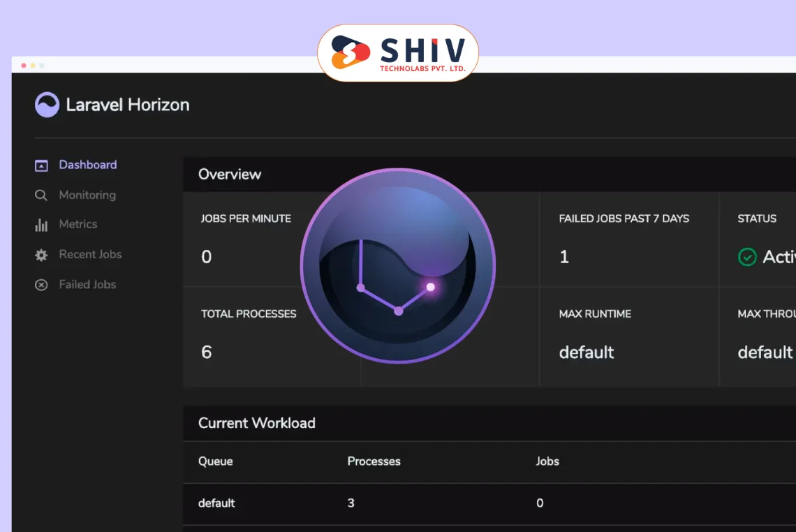Click the Dashboard sidebar icon
796x532 pixels.
coord(41,165)
